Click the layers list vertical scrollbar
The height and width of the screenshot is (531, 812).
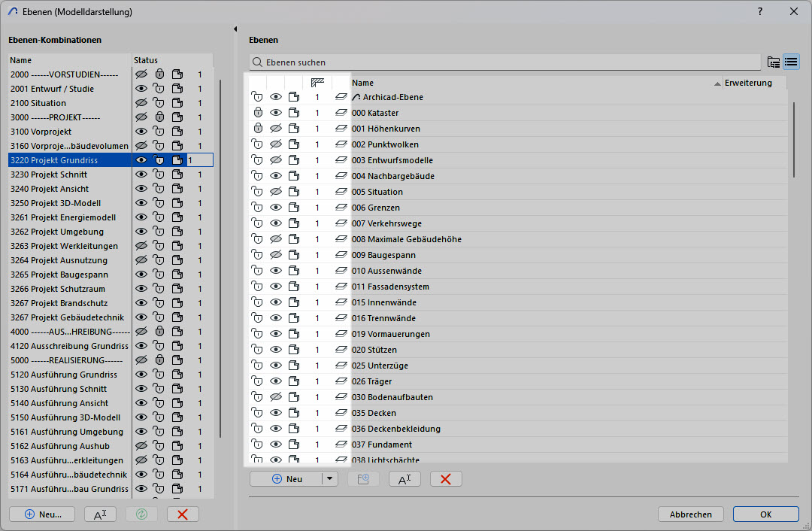point(795,140)
